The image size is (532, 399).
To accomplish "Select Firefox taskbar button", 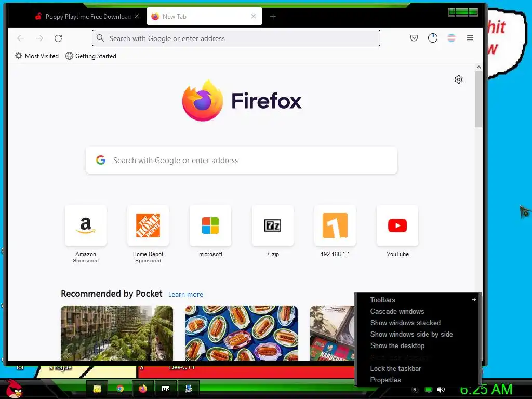I will point(143,389).
